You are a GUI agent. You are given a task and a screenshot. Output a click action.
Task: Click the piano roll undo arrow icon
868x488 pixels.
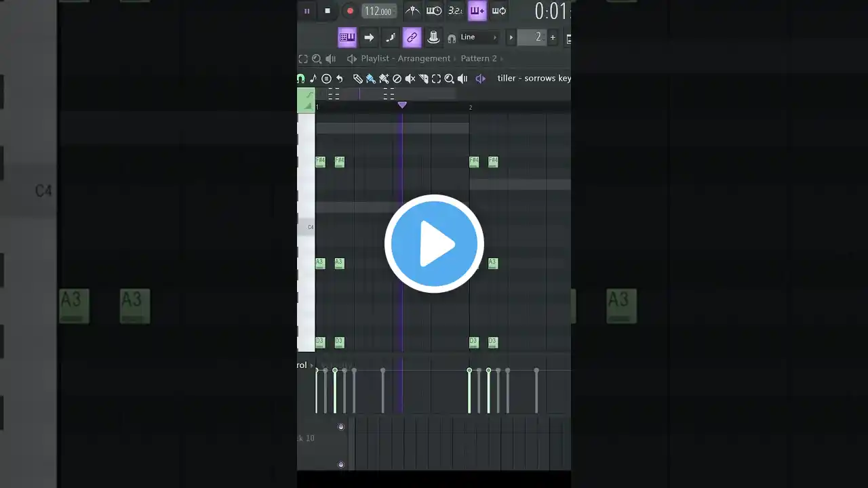339,79
